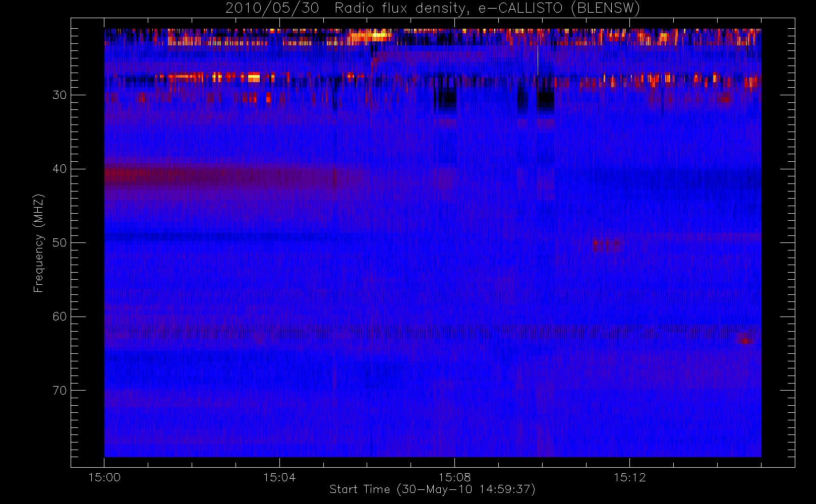Click the 15:12 time tick label
Screen dimensions: 816x504
pos(629,477)
